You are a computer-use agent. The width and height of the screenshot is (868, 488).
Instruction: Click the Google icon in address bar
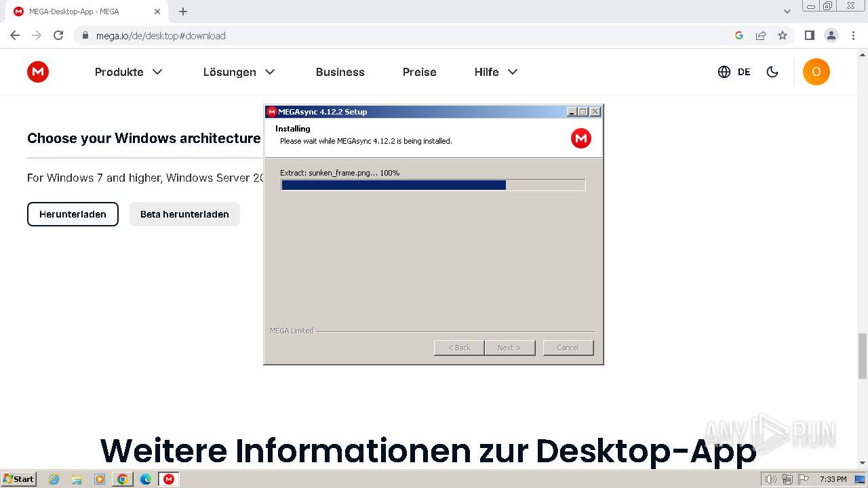[739, 35]
